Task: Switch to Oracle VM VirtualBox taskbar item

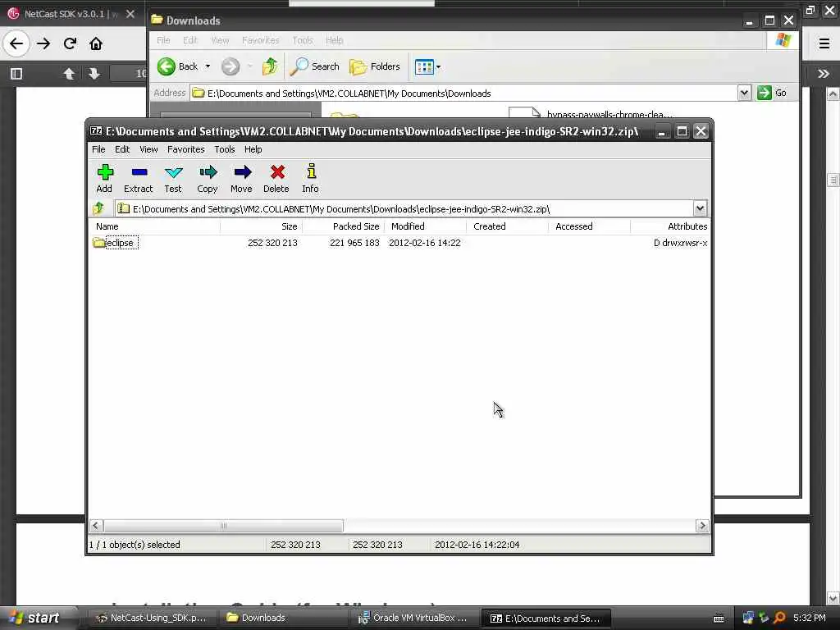Action: click(413, 619)
